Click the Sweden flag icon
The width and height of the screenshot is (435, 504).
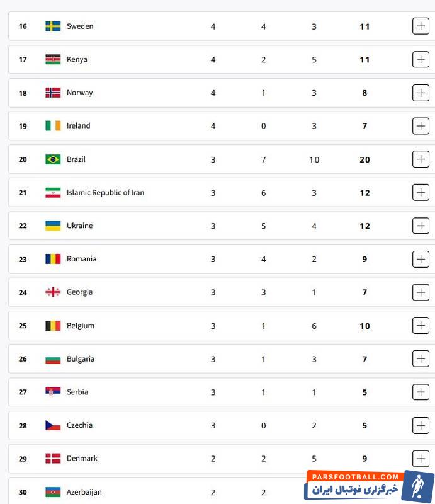(x=53, y=26)
